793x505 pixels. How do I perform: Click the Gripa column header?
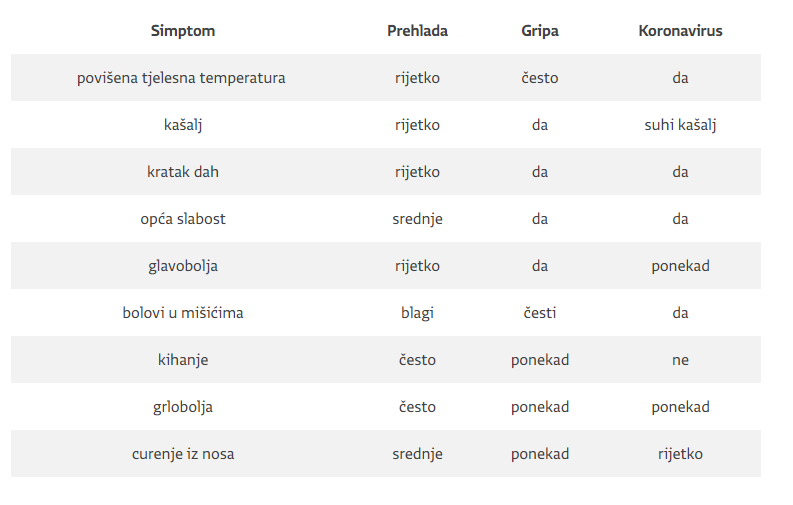coord(540,31)
